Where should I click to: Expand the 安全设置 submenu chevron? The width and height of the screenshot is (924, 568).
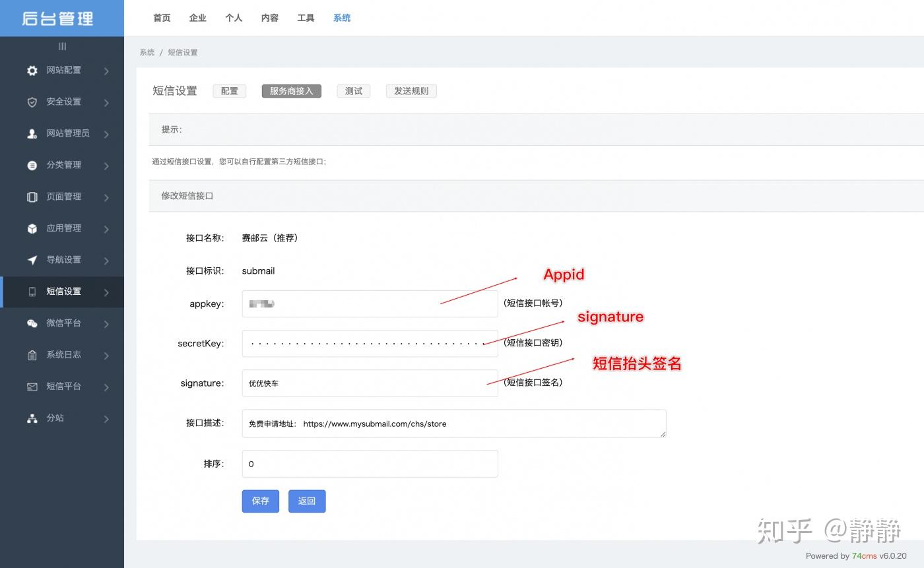pos(106,102)
